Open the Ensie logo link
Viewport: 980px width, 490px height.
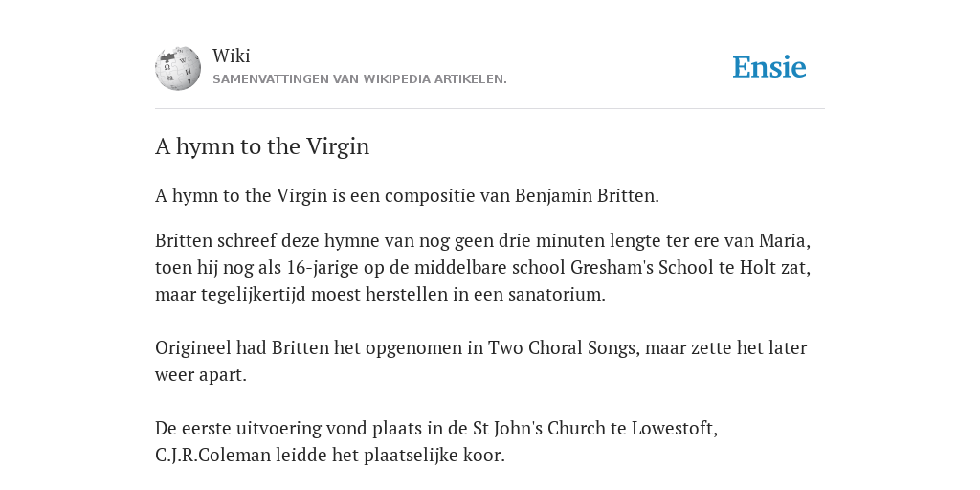click(769, 68)
